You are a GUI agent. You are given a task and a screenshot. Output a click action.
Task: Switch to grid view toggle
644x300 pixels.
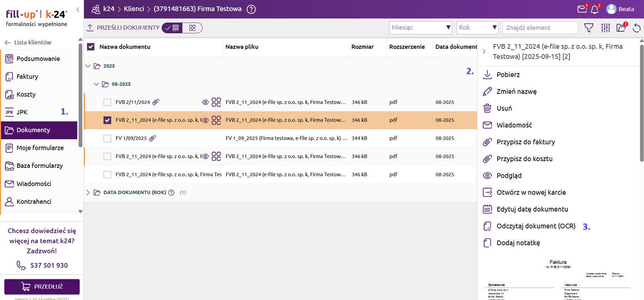click(192, 28)
